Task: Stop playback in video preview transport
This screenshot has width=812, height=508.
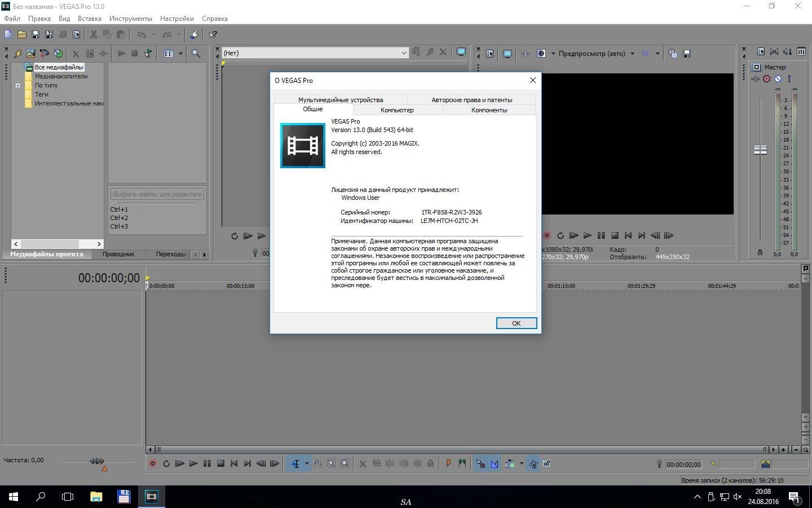Action: pyautogui.click(x=615, y=235)
